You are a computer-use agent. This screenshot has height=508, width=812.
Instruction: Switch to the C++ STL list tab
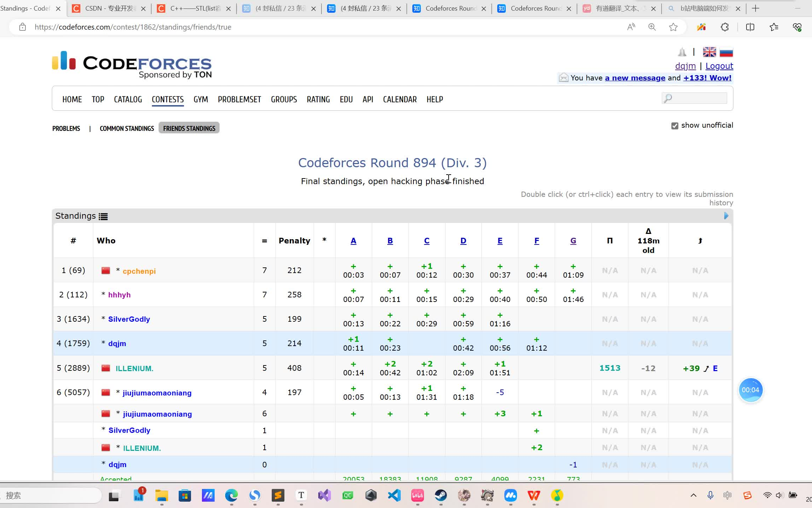194,8
